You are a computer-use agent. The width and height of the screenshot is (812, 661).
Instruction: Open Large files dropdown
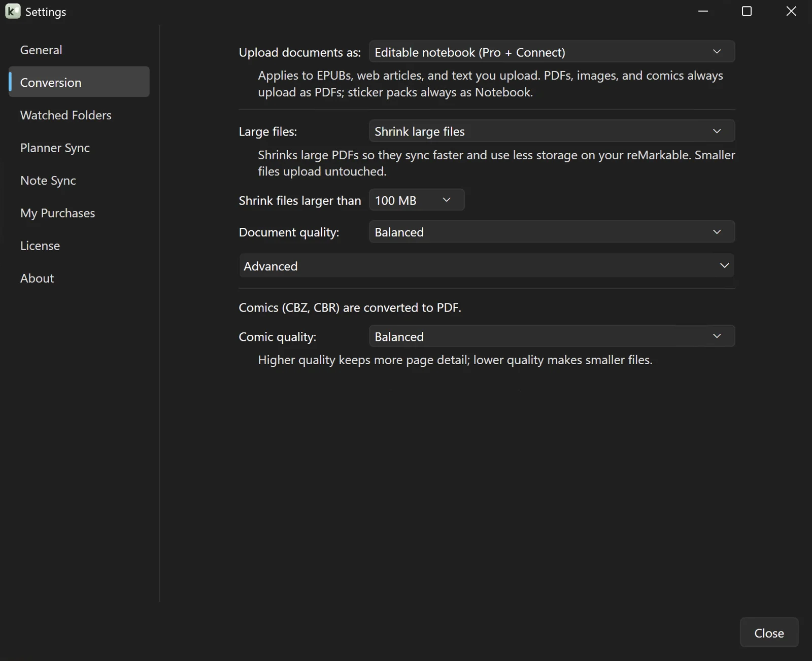552,131
